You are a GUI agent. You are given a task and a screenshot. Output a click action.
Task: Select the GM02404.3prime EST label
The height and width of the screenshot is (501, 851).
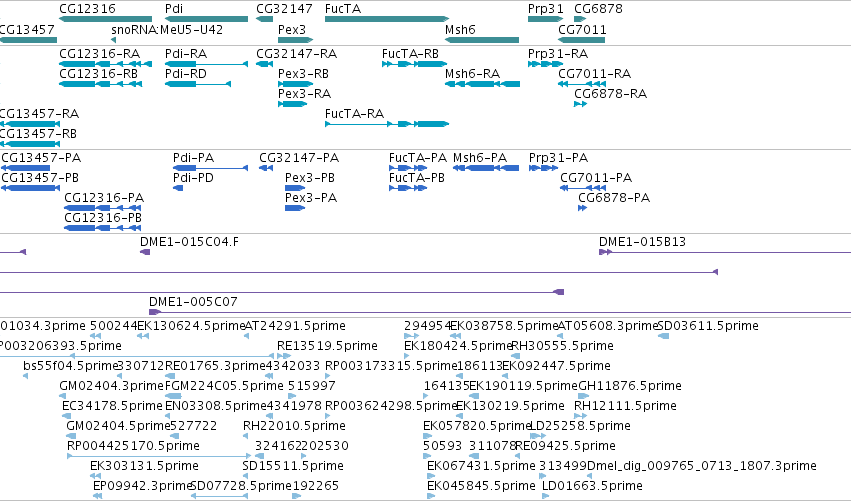[x=112, y=385]
